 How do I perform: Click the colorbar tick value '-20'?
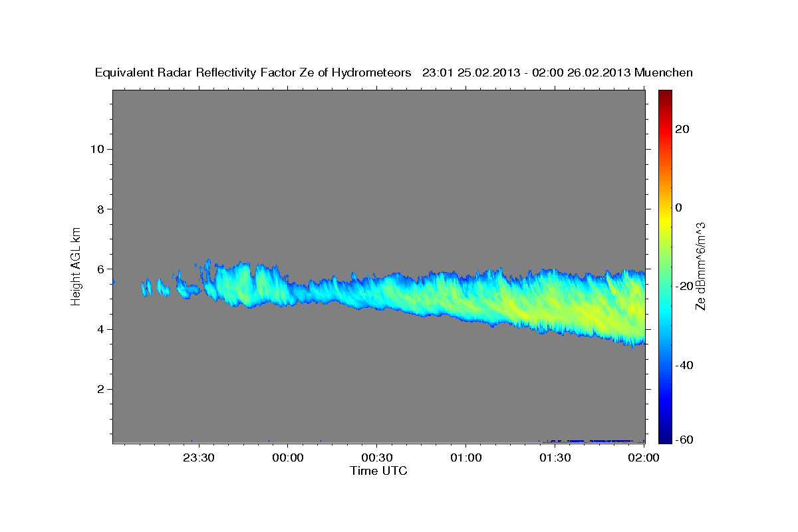click(x=684, y=286)
